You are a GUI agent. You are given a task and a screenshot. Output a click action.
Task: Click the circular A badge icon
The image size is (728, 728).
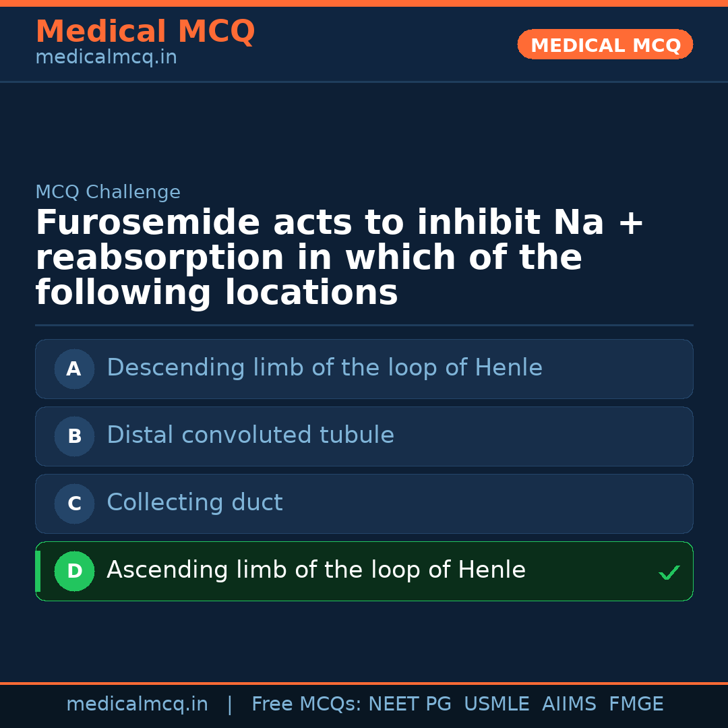pyautogui.click(x=74, y=369)
